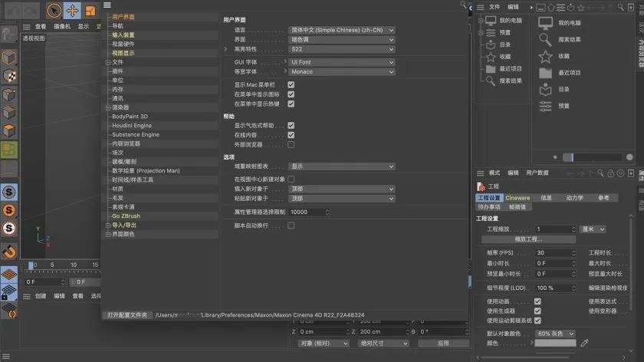Open the preferences hamburger menu icon
The image size is (644, 362).
pyautogui.click(x=107, y=5)
